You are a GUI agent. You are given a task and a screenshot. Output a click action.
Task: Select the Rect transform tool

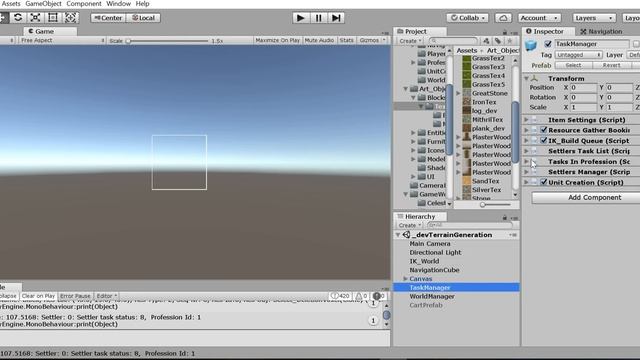[x=53, y=18]
